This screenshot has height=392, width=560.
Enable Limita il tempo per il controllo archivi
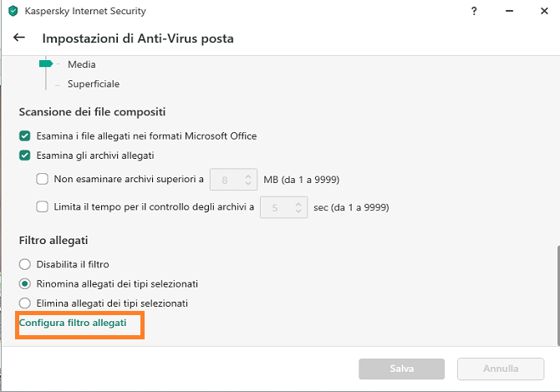tap(42, 206)
